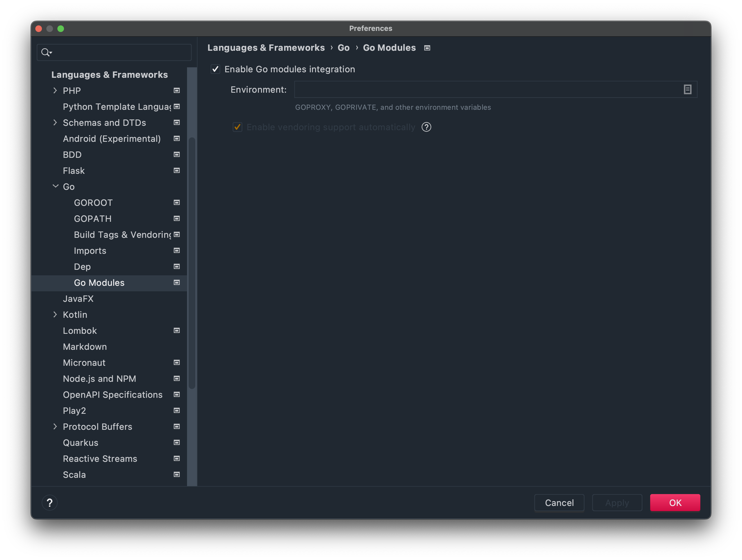The image size is (742, 560).
Task: Click the project-level icon beside the Go Modules breadcrumb
Action: [x=427, y=48]
